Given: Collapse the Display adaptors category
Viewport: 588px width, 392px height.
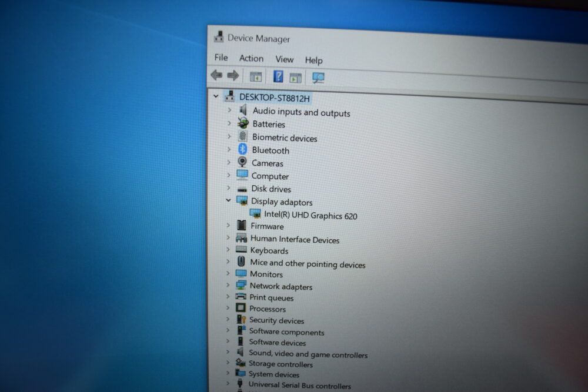Looking at the screenshot, I should [x=228, y=200].
